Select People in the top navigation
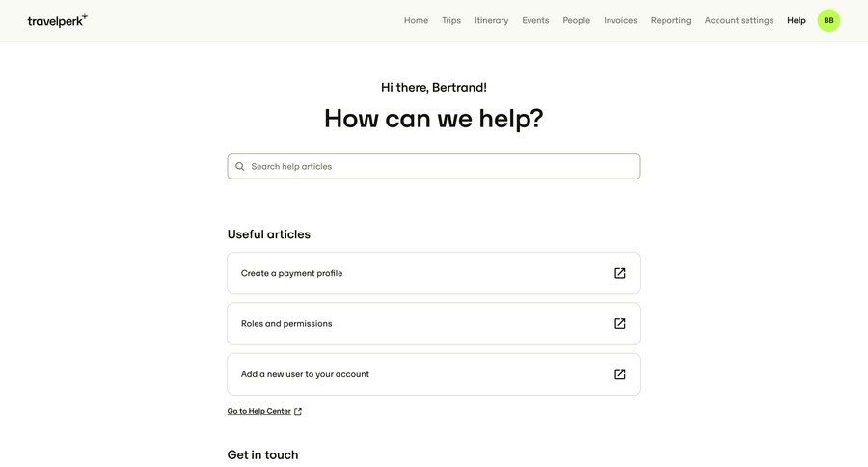The image size is (868, 467). tap(577, 20)
